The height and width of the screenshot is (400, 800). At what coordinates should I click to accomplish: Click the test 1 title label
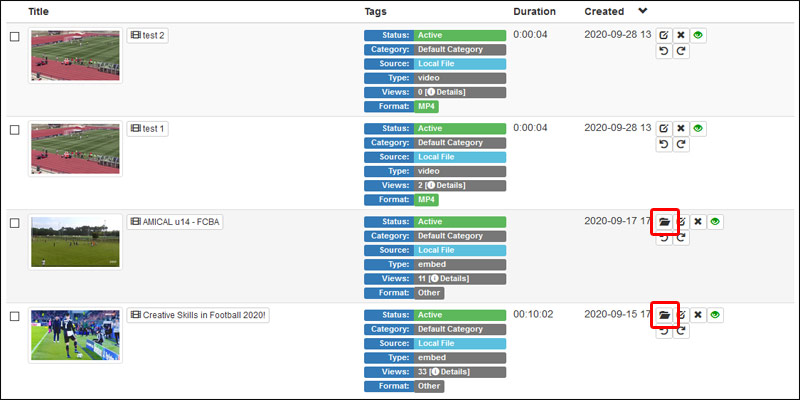point(148,129)
